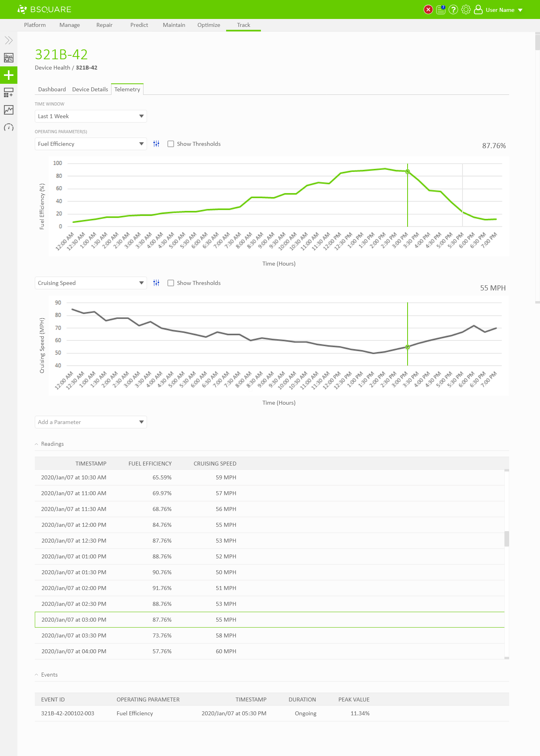Screen dimensions: 540x756
Task: Open the line chart icon in sidebar
Action: [9, 110]
